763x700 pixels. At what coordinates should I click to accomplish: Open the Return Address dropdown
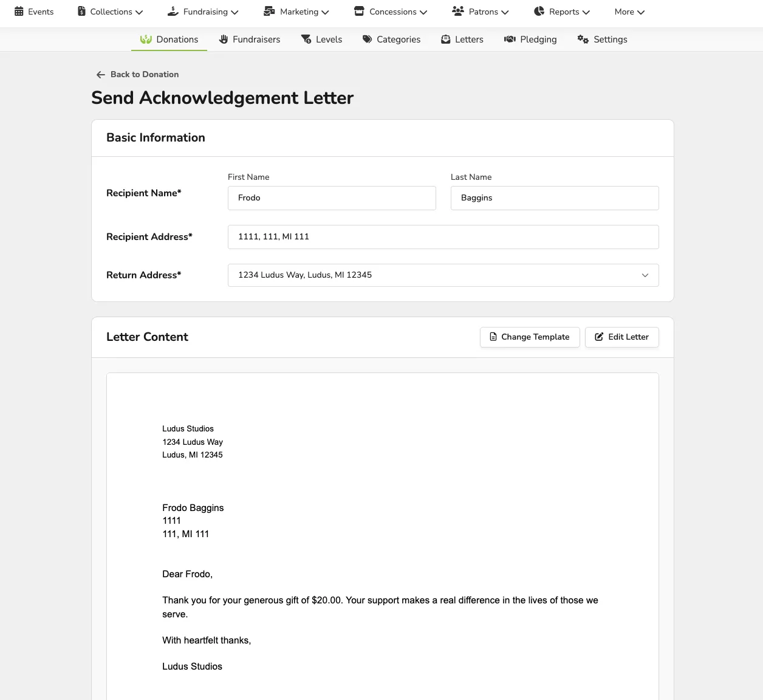click(443, 275)
